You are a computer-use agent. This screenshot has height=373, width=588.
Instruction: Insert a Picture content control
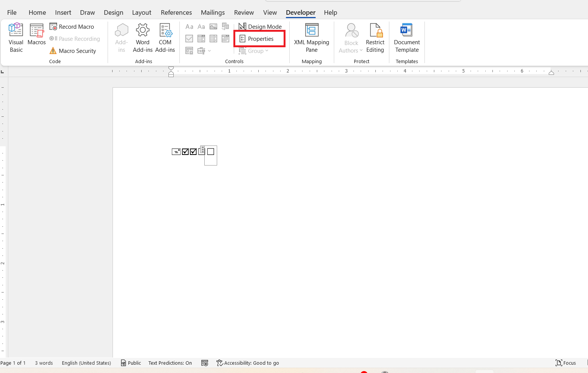coord(213,26)
